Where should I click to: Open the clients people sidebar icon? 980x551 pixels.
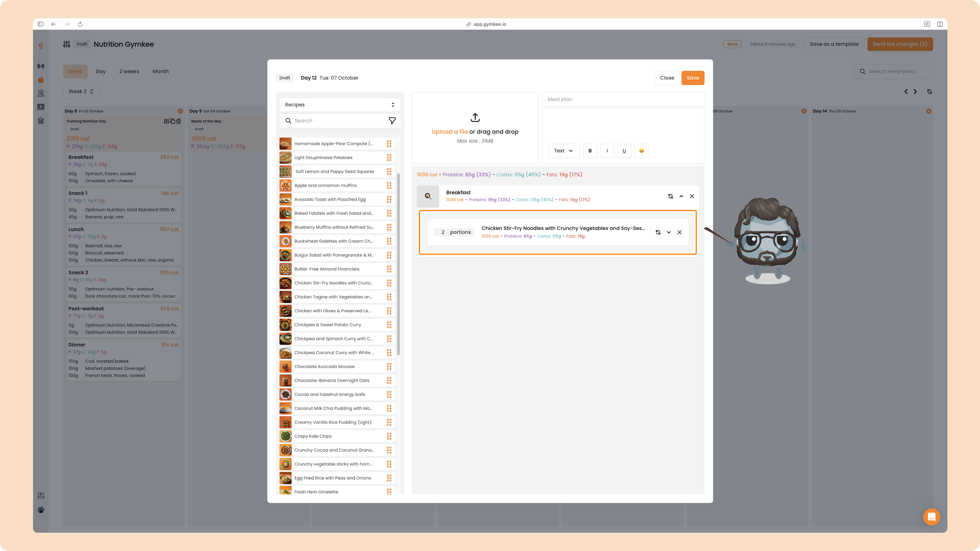pyautogui.click(x=41, y=93)
